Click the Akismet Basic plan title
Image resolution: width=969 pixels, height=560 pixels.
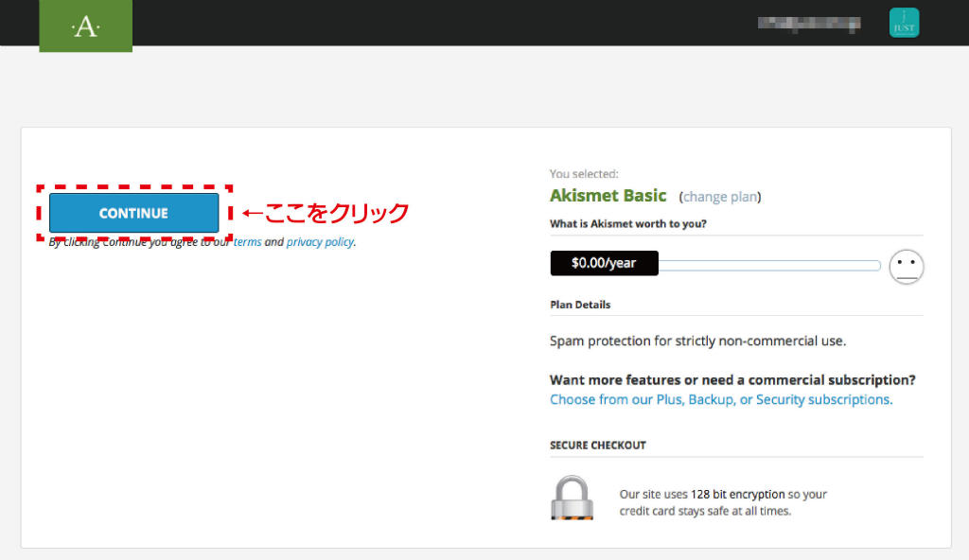coord(608,196)
